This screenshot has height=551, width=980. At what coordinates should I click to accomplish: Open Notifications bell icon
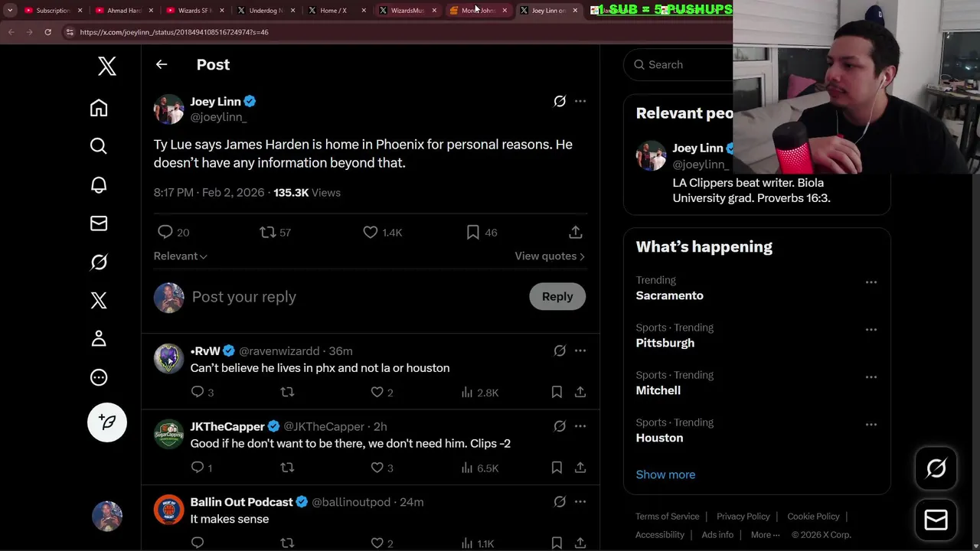(99, 184)
